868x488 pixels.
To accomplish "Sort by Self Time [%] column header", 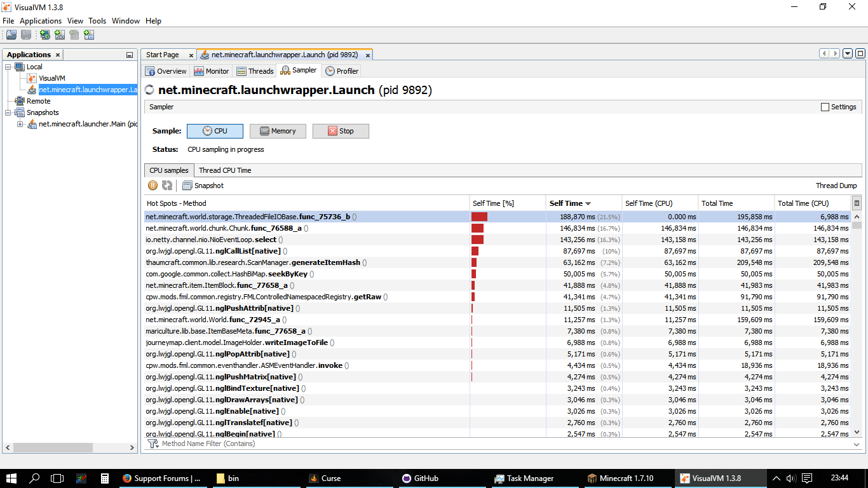I will [507, 203].
